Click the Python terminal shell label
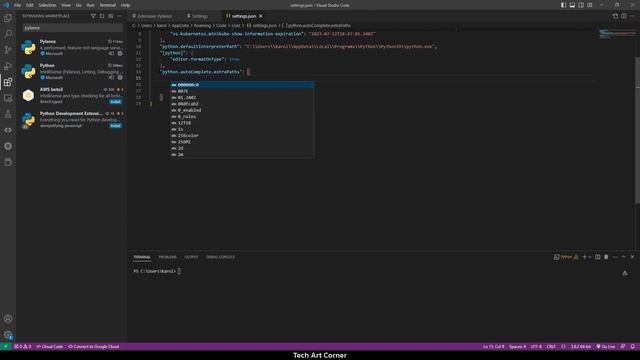The width and height of the screenshot is (640, 360). pos(566,257)
